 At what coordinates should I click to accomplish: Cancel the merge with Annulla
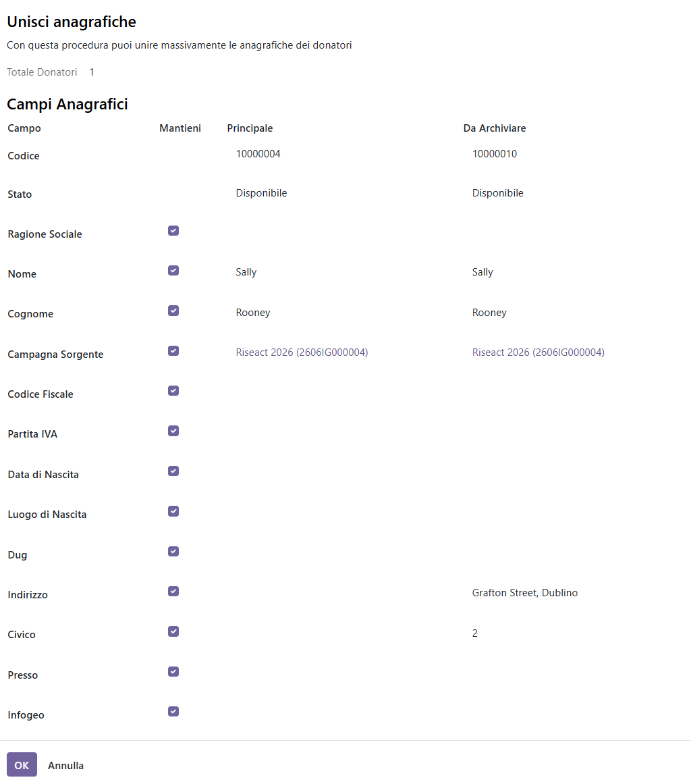[x=66, y=766]
